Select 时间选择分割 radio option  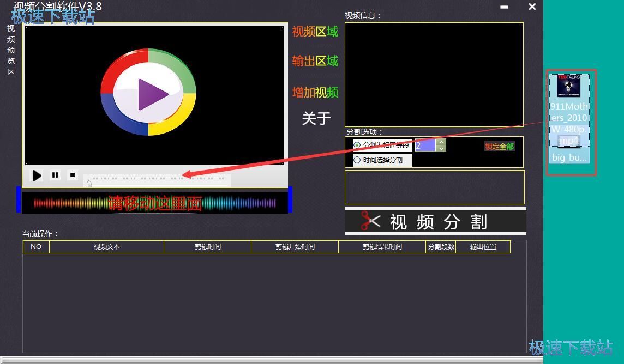coord(357,160)
